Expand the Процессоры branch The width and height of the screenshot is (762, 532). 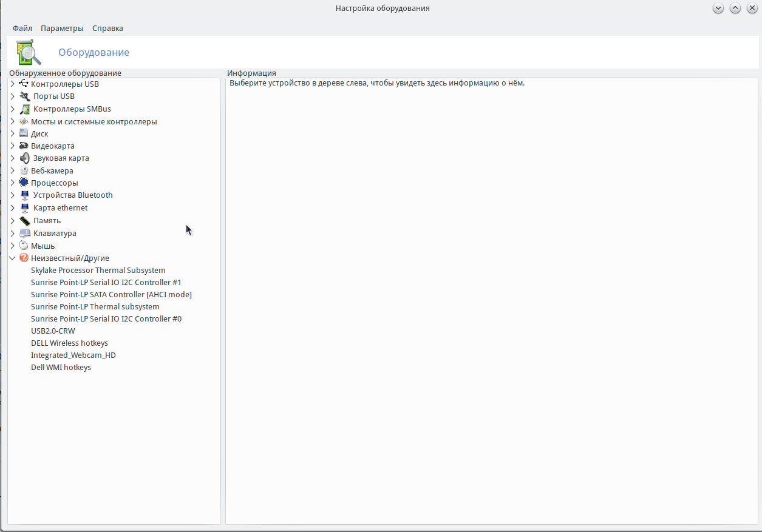click(x=13, y=183)
